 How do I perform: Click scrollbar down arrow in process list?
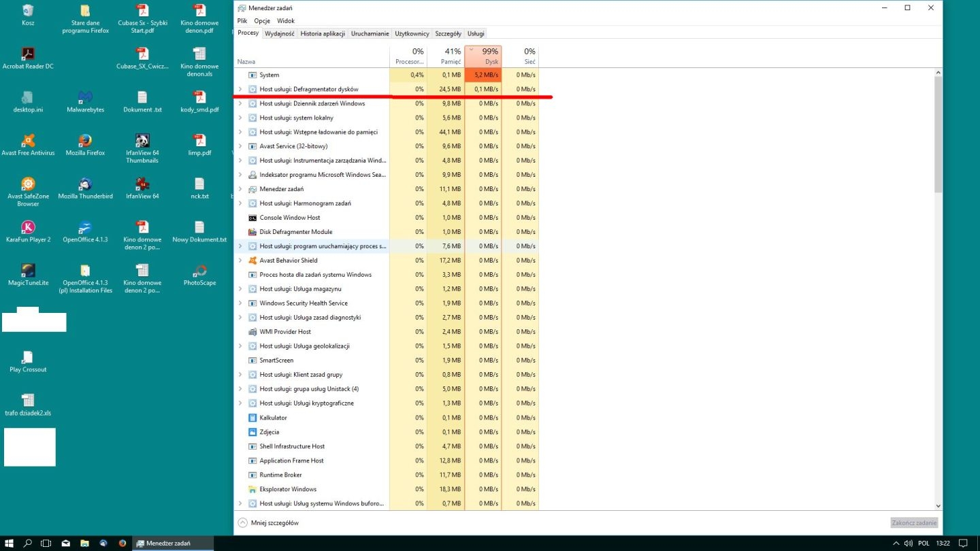[938, 506]
